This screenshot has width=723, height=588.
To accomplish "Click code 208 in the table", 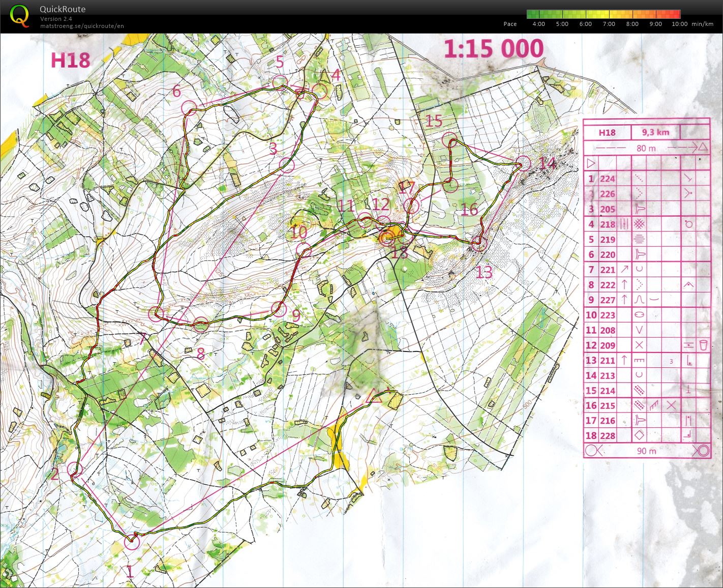I will 608,330.
